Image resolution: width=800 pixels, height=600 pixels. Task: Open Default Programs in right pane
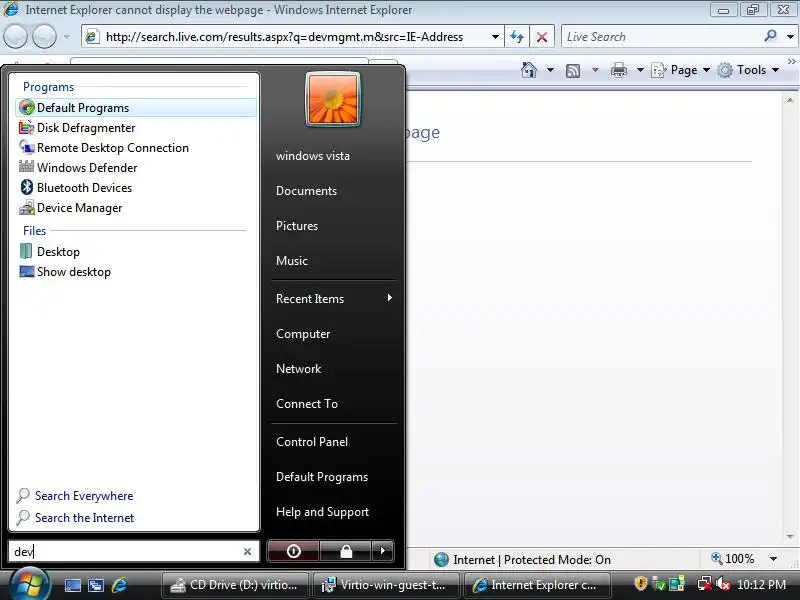click(x=322, y=477)
